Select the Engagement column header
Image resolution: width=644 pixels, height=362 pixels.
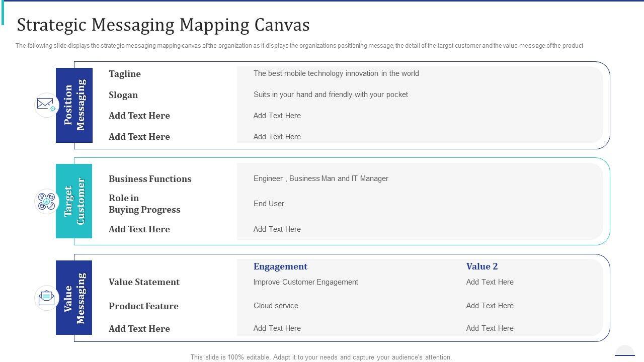coord(280,266)
